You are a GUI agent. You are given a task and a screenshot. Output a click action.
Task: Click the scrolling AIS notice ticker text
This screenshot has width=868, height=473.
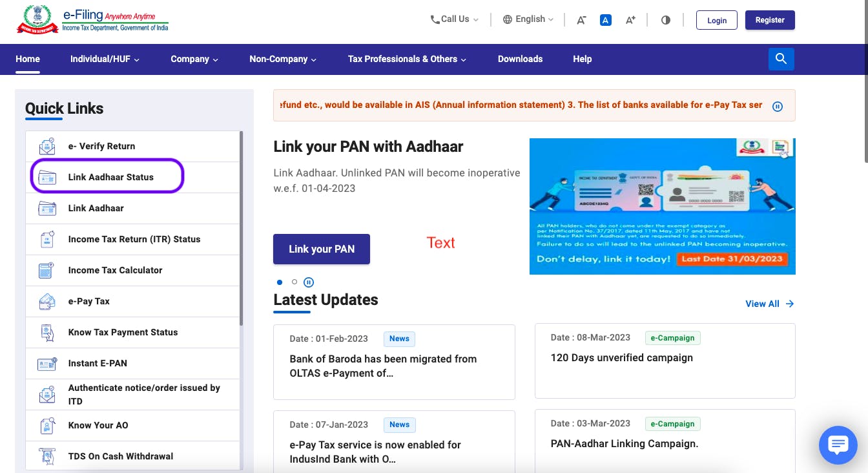click(x=521, y=105)
